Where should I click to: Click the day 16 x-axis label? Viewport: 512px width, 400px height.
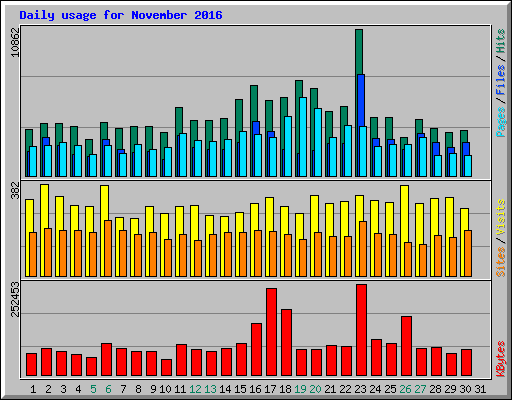point(255,389)
